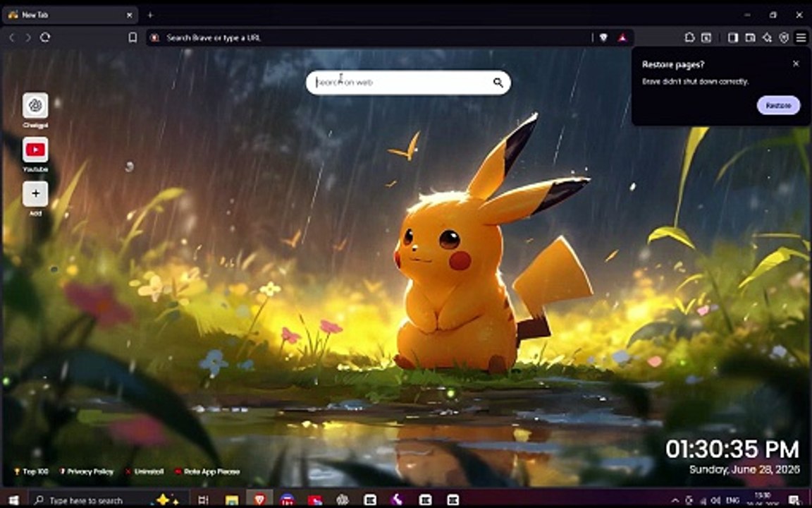Click the 'Rate App Please' link

(207, 471)
